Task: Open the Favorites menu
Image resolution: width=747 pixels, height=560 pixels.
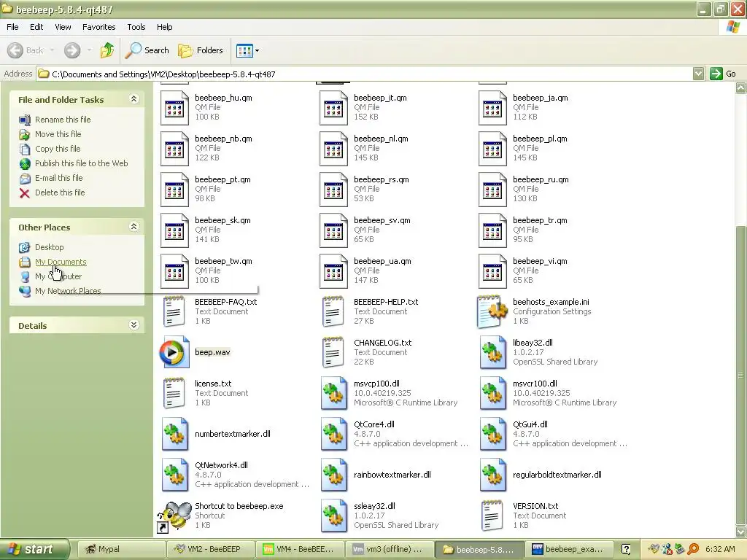Action: pyautogui.click(x=99, y=27)
